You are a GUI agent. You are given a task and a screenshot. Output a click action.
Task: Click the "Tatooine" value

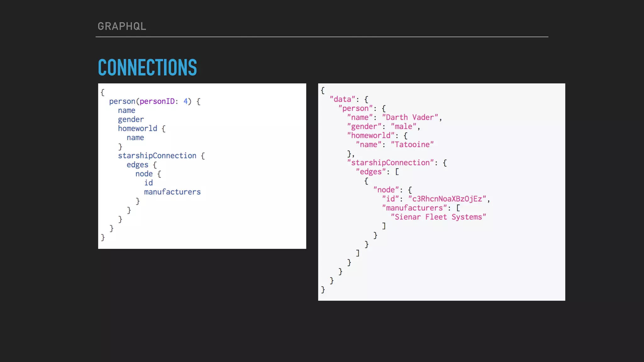412,145
